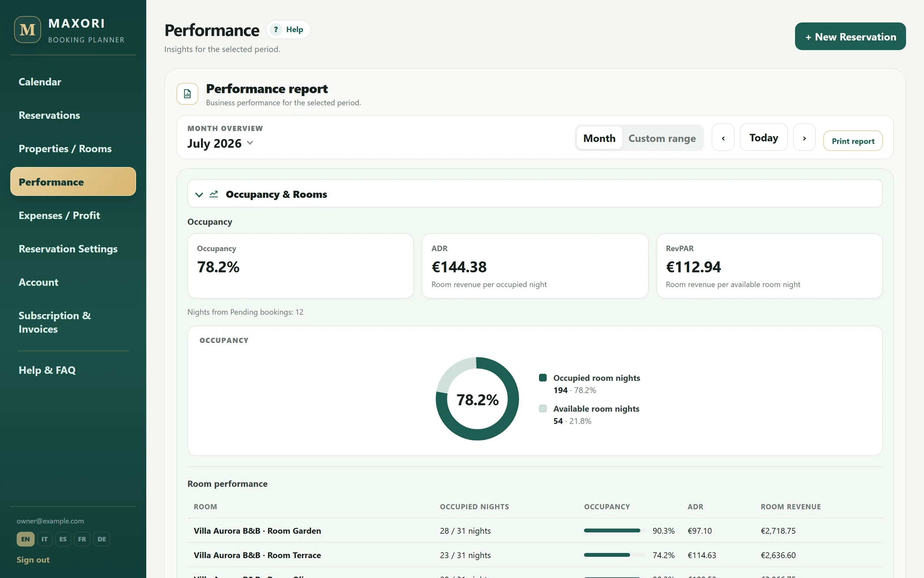924x578 pixels.
Task: Click the Room Garden occupancy bar
Action: [615, 531]
